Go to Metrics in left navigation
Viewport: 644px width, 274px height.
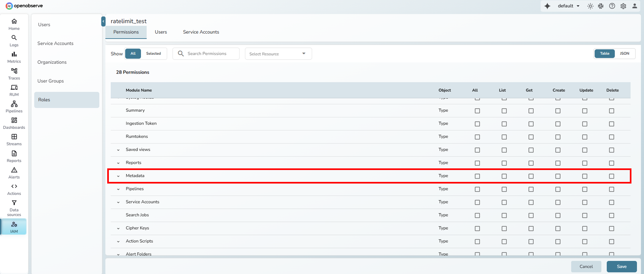click(x=14, y=57)
